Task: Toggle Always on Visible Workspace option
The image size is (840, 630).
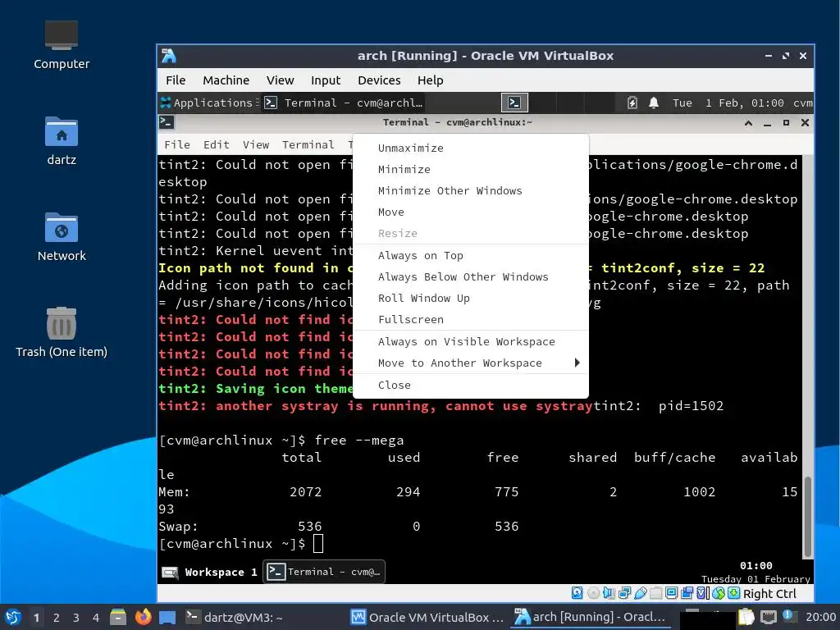Action: [471, 342]
